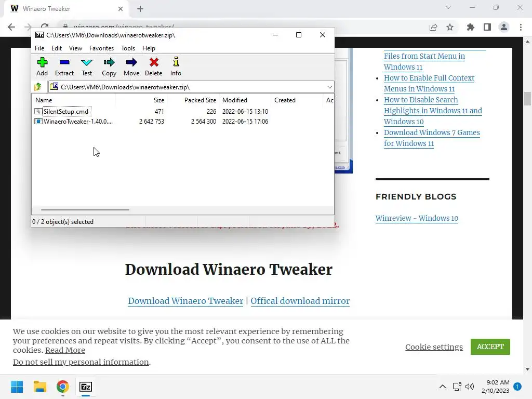Bookmark this tab with the star icon
Viewport: 532px width, 399px height.
coord(450,27)
